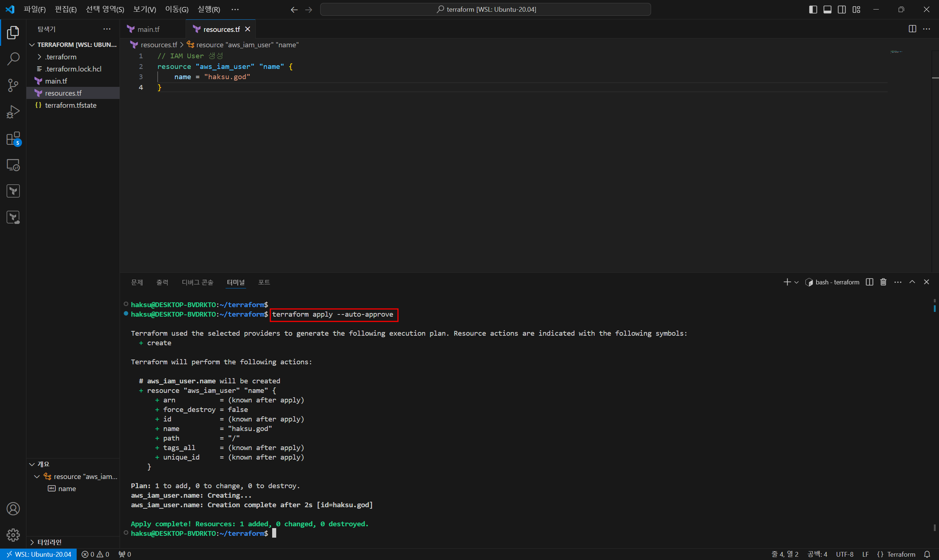Screen dimensions: 939x560
Task: Open Run and Debug view
Action: coord(13,112)
